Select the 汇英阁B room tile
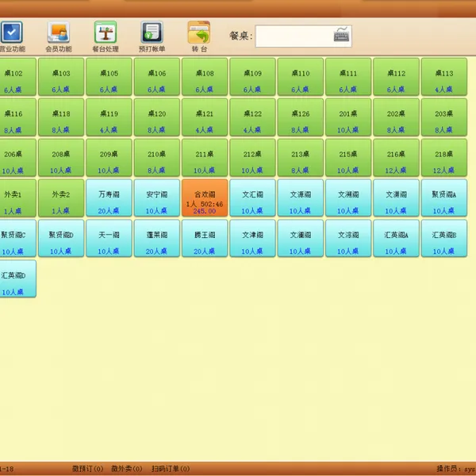Image resolution: width=476 pixels, height=476 pixels. (444, 238)
